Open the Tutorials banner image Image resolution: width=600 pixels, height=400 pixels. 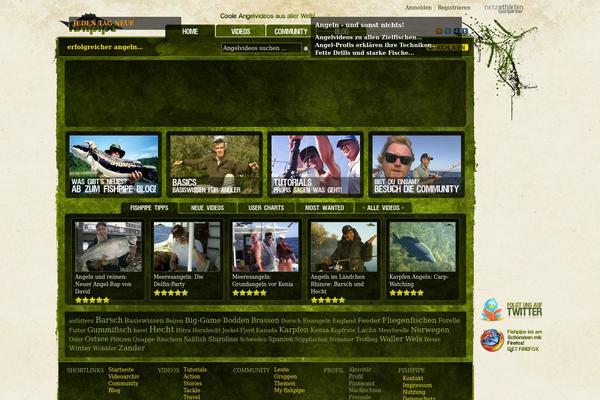point(316,165)
